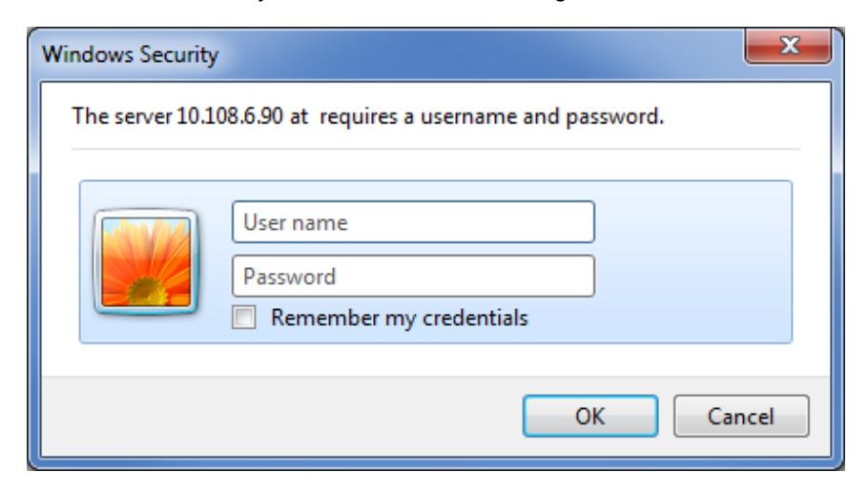
Task: Focus the Password input field
Action: tap(414, 277)
